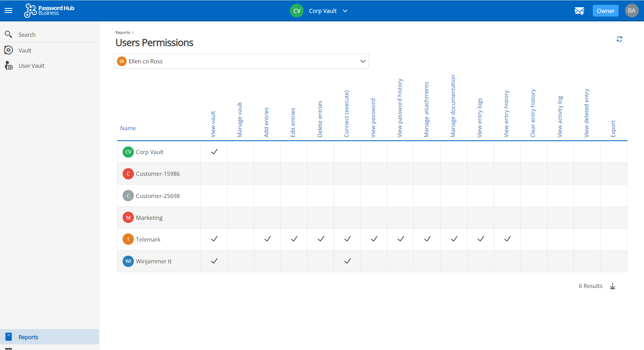Sort the table by Name column

(128, 128)
